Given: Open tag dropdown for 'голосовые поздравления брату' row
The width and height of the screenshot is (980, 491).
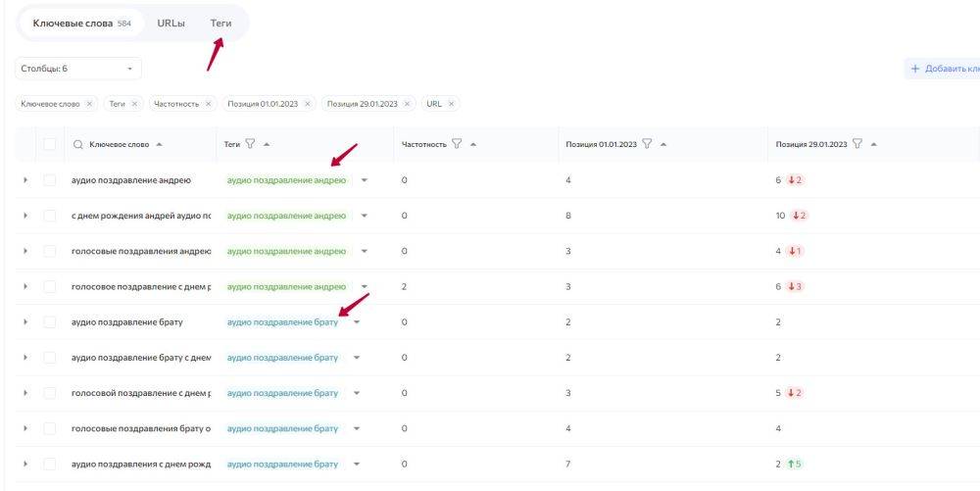Looking at the screenshot, I should pos(357,429).
